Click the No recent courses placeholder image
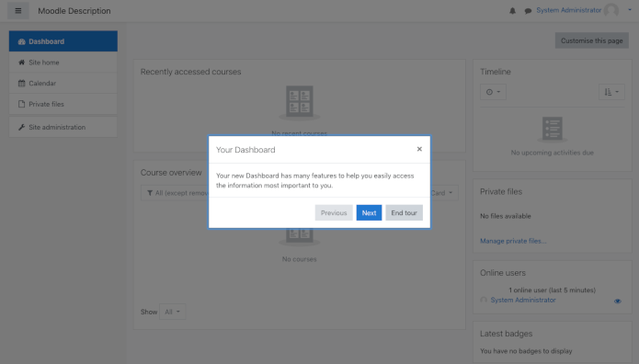 [299, 103]
